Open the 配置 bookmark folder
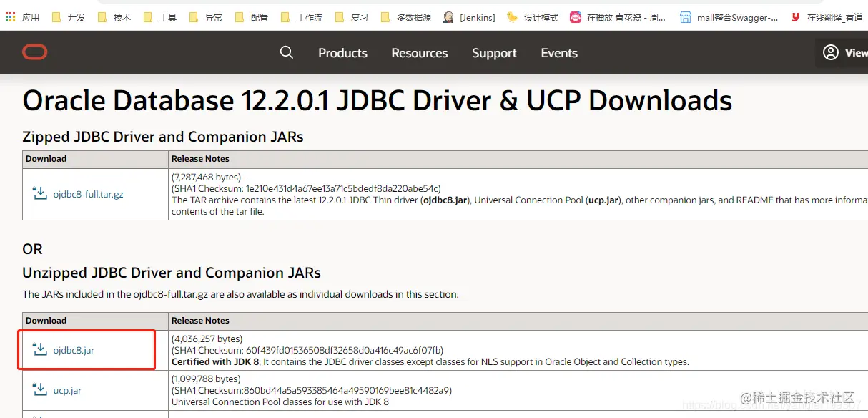 (x=252, y=17)
